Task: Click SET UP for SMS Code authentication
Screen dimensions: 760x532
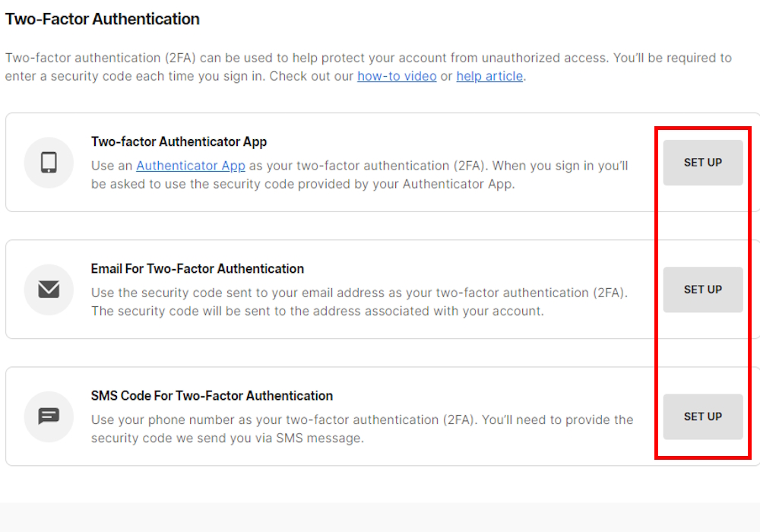Action: pos(702,416)
